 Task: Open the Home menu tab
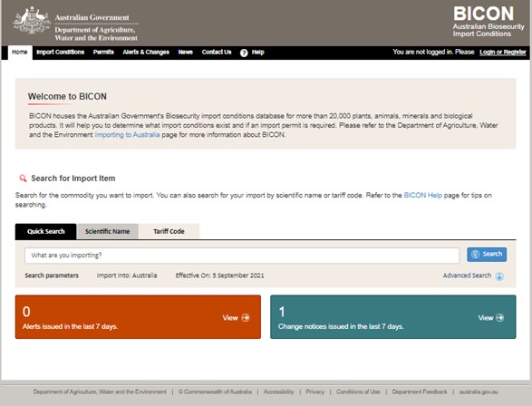pyautogui.click(x=20, y=53)
